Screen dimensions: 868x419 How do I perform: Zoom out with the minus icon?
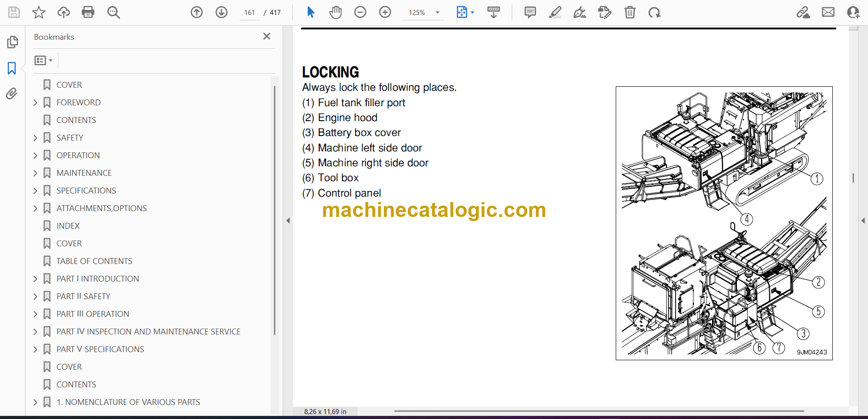coord(360,12)
